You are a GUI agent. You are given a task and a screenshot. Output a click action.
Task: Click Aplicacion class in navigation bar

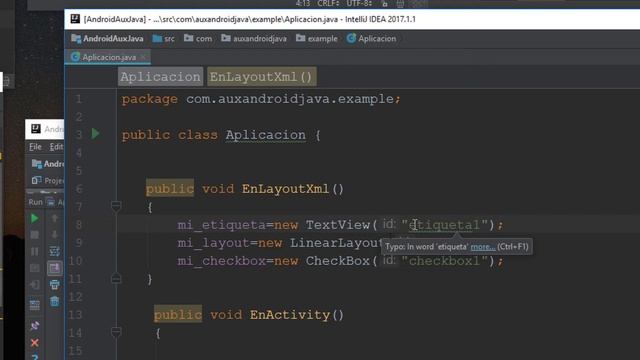(371, 39)
